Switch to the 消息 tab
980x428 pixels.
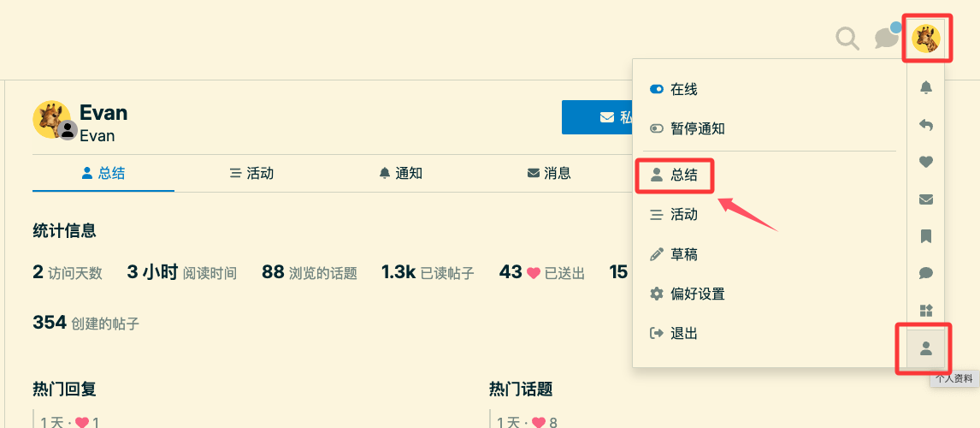549,173
